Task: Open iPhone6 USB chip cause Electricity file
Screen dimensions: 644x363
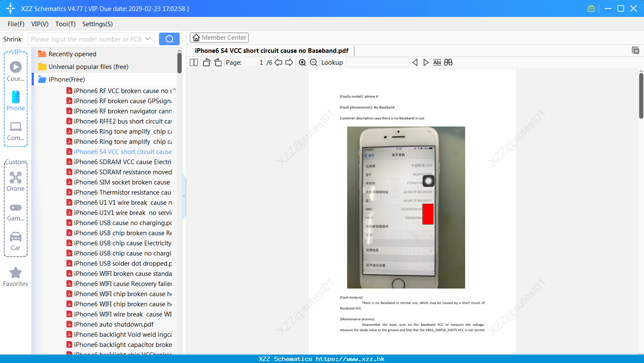Action: (x=119, y=243)
